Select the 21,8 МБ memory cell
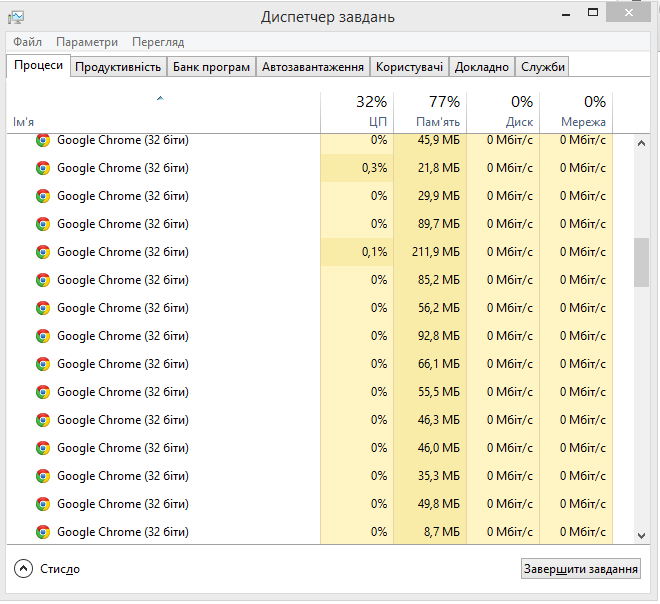The image size is (660, 604). point(430,168)
